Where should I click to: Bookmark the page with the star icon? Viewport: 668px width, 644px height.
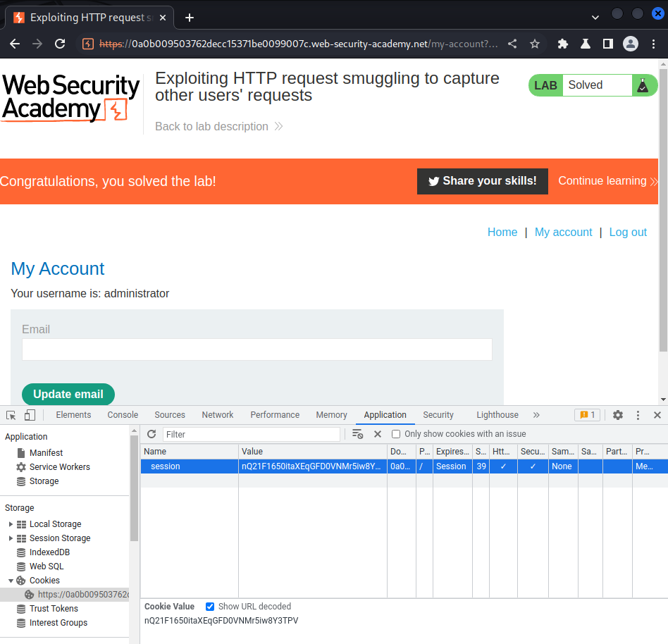[x=535, y=44]
